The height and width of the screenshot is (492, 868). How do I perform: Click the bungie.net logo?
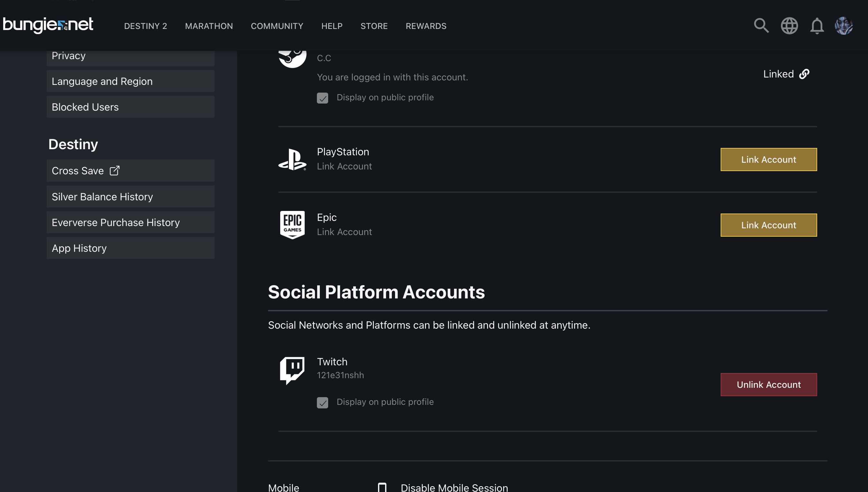(48, 25)
